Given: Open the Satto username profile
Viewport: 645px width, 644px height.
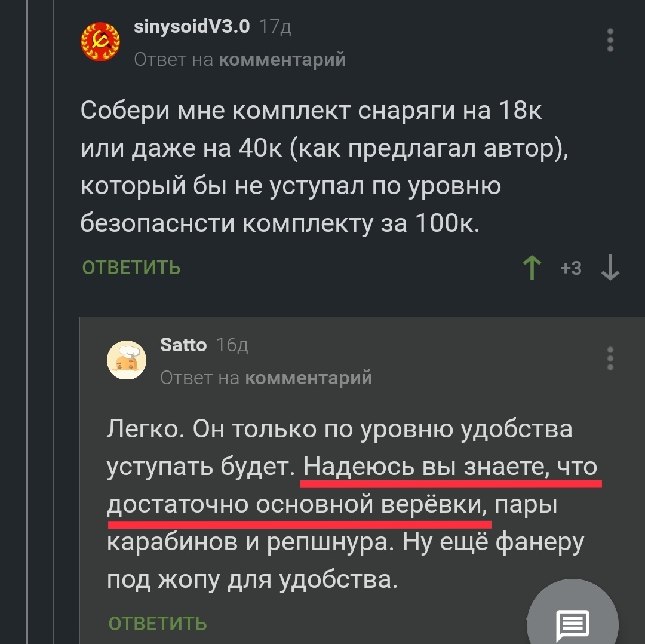Looking at the screenshot, I should click(183, 345).
